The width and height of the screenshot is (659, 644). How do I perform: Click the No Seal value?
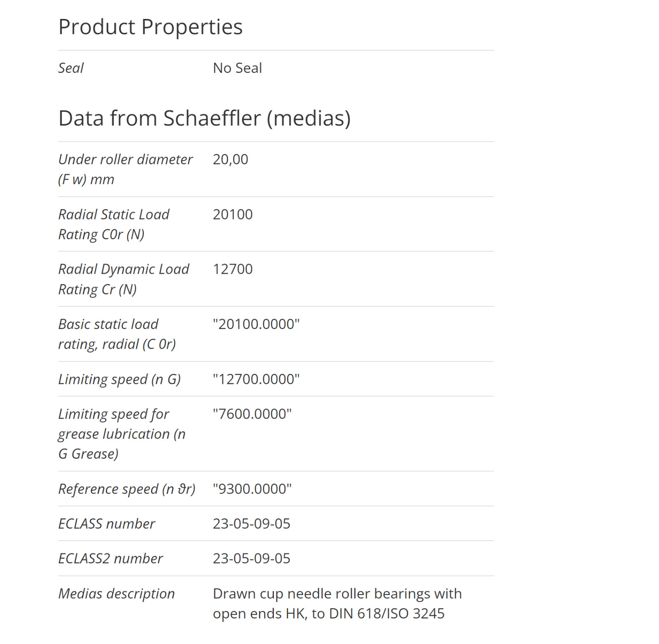coord(237,68)
